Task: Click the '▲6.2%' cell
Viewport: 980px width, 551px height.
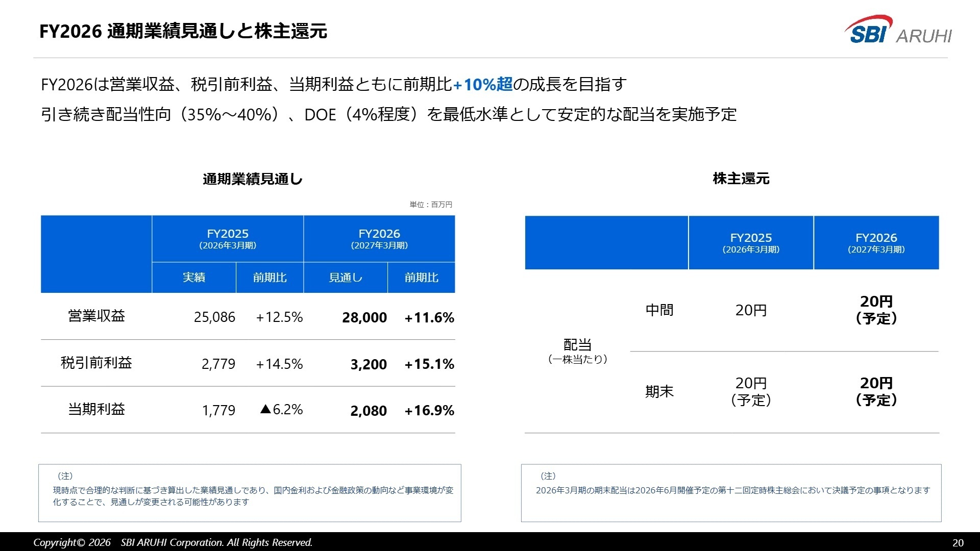Action: [x=281, y=409]
